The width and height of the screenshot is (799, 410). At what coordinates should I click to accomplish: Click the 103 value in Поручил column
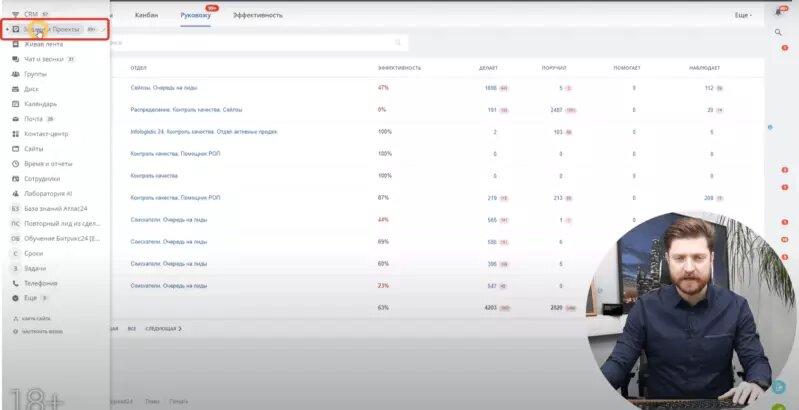(557, 132)
